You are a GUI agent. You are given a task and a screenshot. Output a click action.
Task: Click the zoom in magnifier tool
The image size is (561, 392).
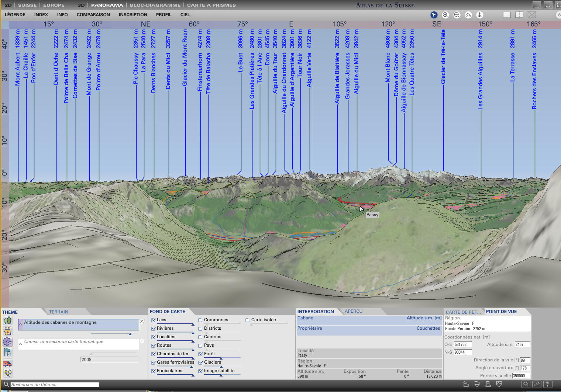click(445, 15)
